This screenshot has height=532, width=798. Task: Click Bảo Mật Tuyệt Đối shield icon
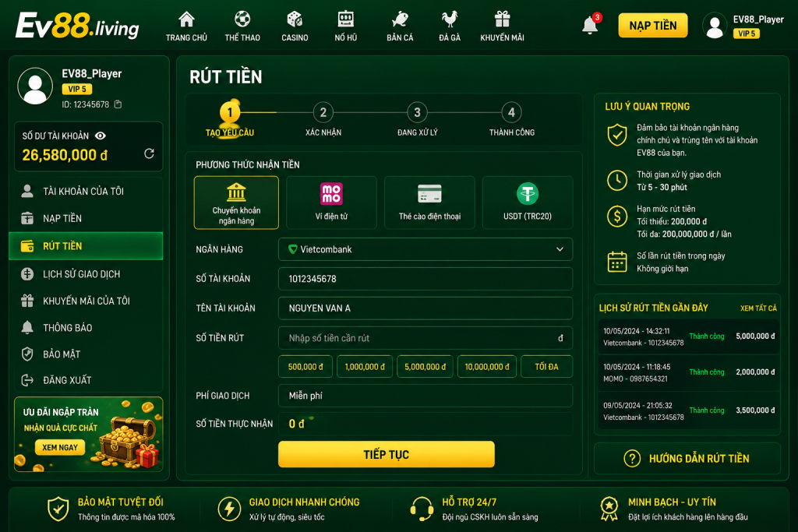click(x=58, y=509)
